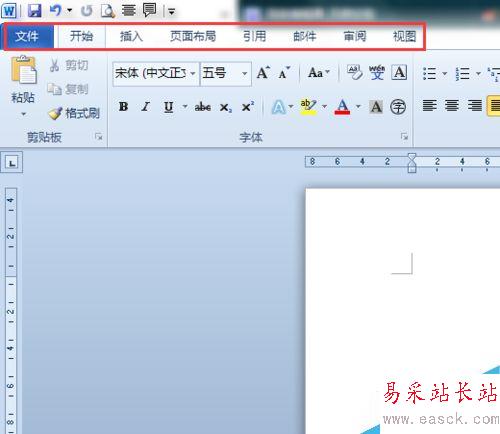
Task: Expand the font size dropdown arrow
Action: point(245,73)
